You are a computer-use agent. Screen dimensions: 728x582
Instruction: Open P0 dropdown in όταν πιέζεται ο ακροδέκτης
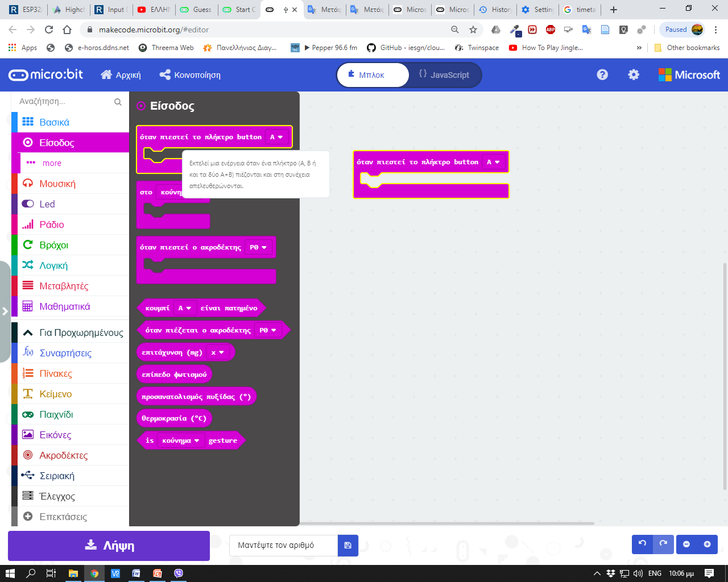(268, 330)
